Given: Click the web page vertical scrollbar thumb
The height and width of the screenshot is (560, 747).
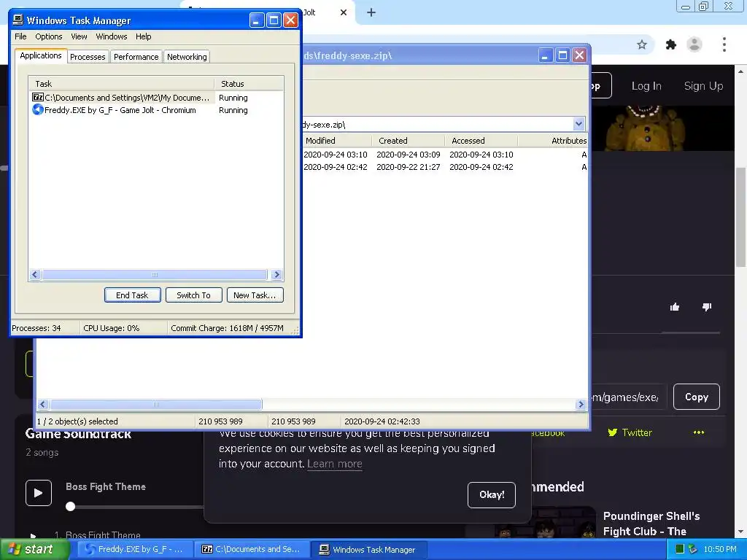Looking at the screenshot, I should [741, 217].
